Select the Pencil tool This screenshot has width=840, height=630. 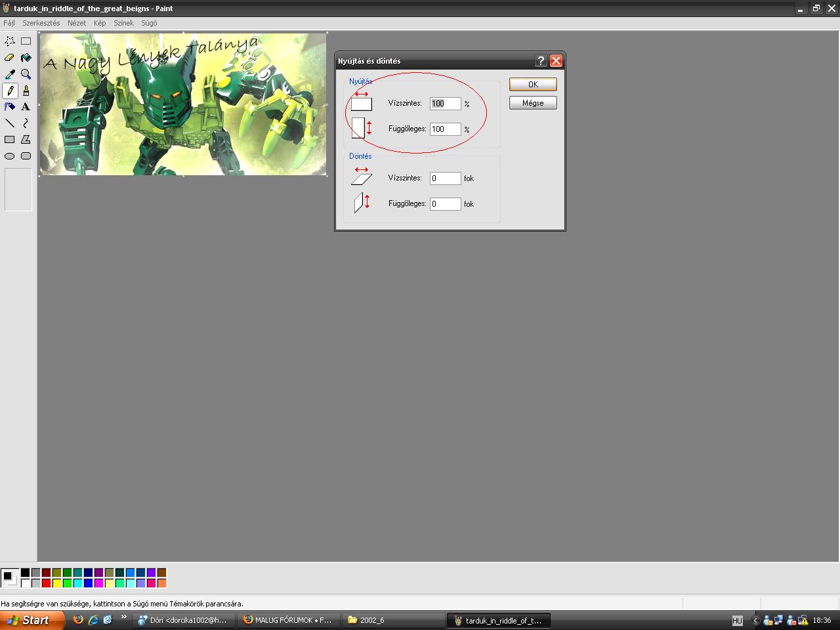pos(10,91)
